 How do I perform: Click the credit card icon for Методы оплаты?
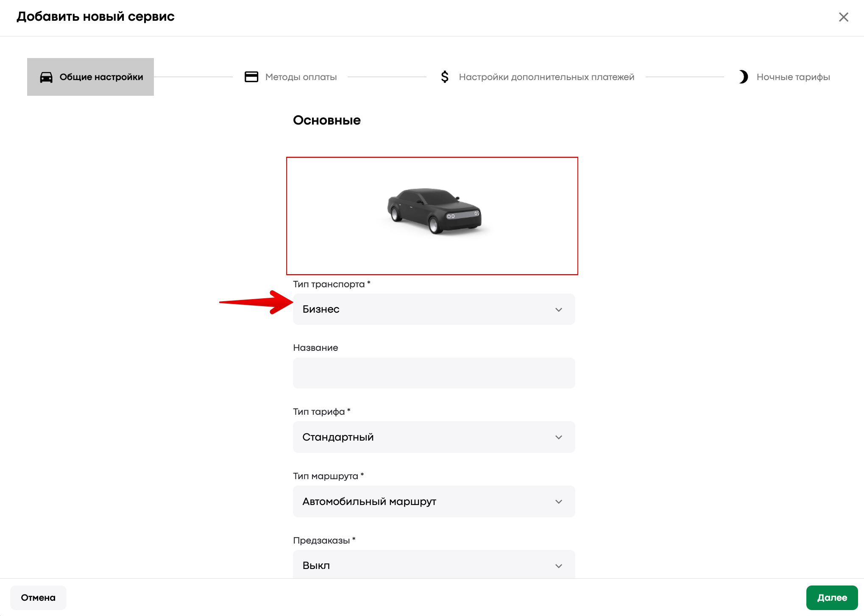[251, 77]
